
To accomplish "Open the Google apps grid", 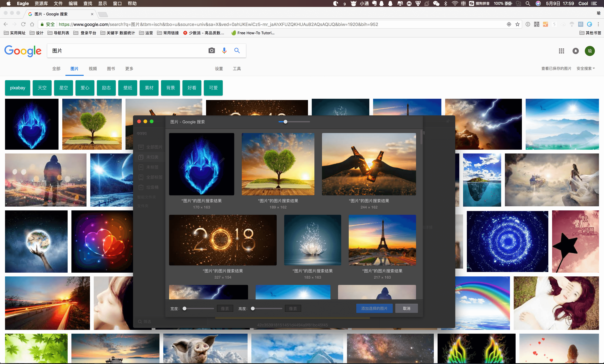I will pos(561,51).
